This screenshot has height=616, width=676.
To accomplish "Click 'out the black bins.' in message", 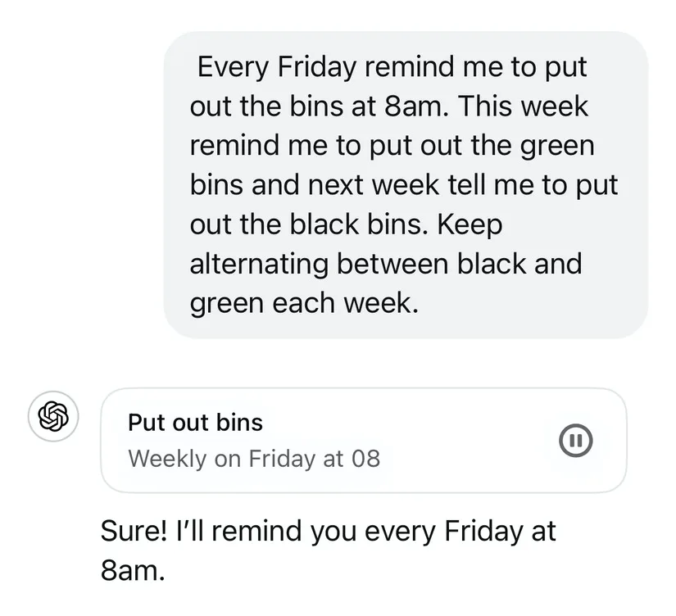I will click(310, 224).
